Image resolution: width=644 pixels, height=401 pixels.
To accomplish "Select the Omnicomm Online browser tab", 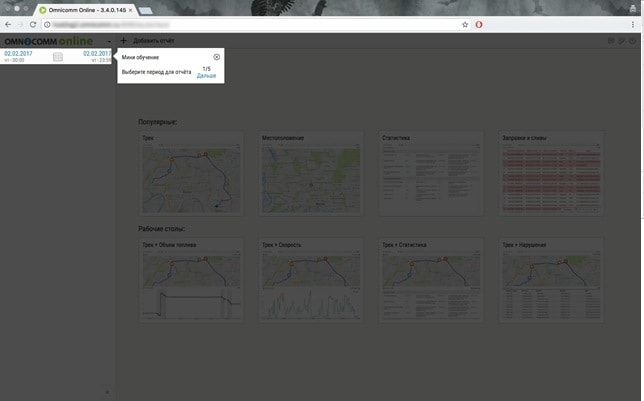I will pos(85,10).
